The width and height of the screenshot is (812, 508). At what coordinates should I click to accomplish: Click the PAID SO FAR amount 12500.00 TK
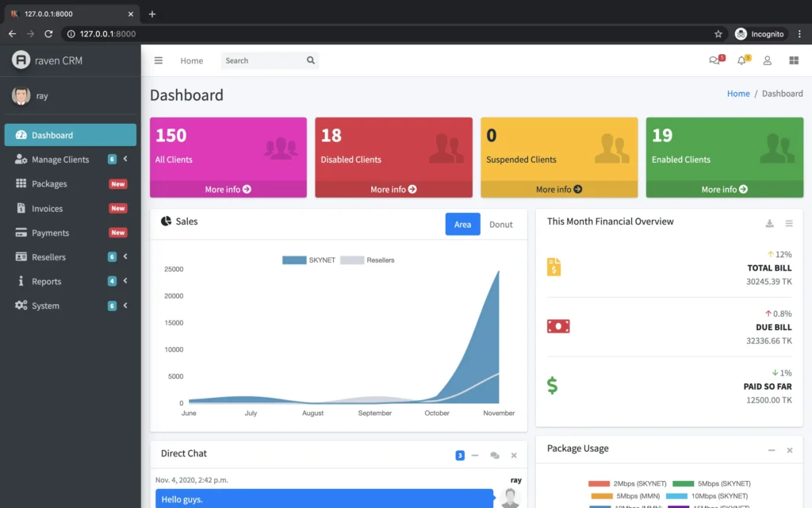768,400
